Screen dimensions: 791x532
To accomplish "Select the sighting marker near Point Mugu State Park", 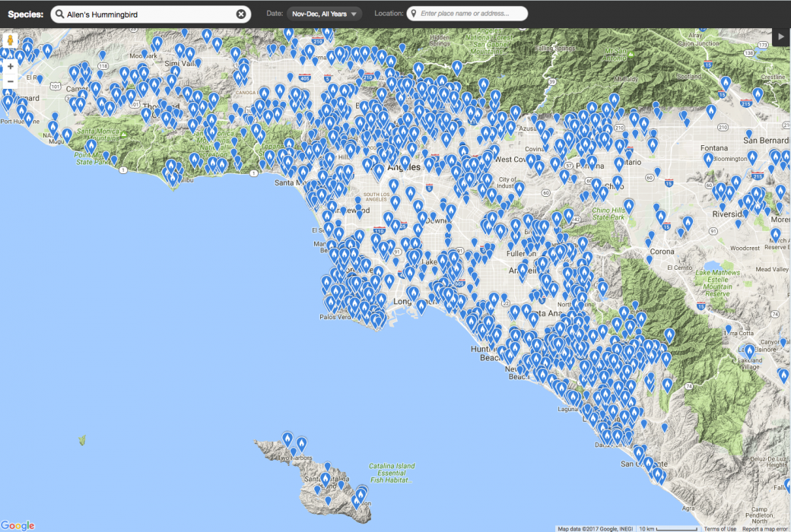I will click(91, 147).
